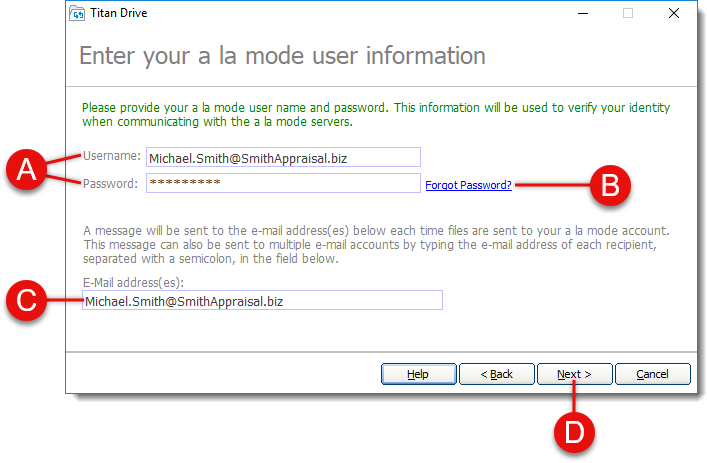Click the E-Mail address(es) label

tap(133, 282)
